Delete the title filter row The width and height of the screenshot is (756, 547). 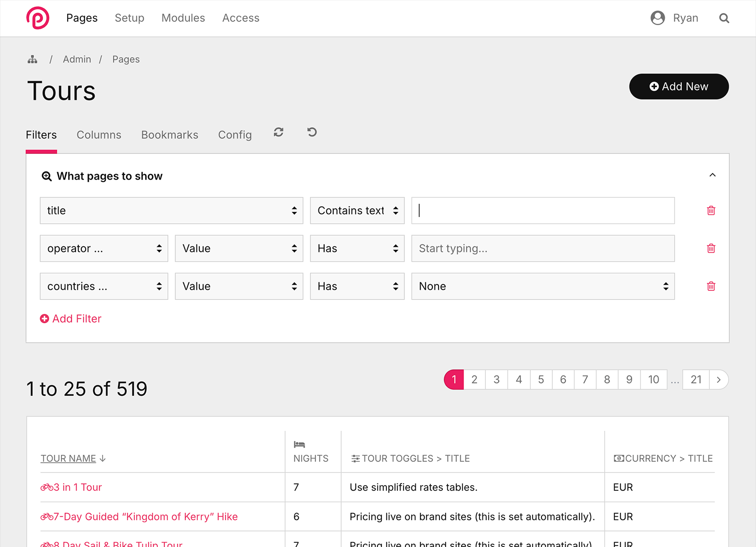[711, 210]
